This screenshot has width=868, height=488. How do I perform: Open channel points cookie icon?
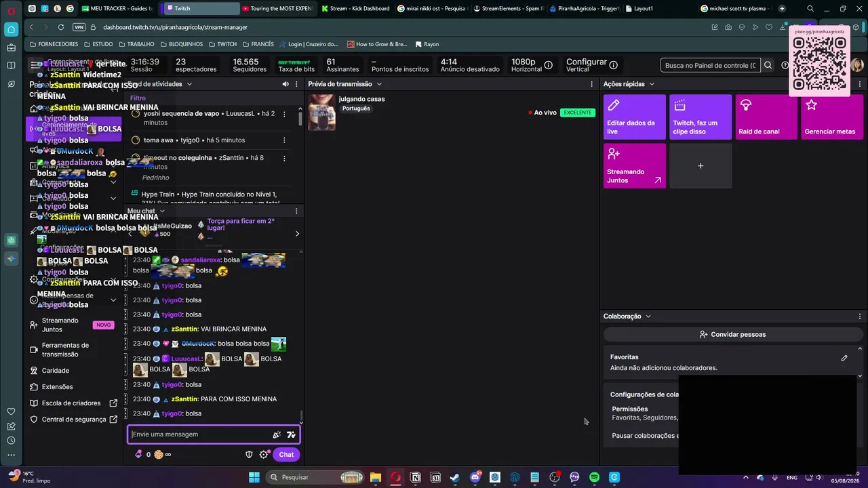[x=159, y=455]
